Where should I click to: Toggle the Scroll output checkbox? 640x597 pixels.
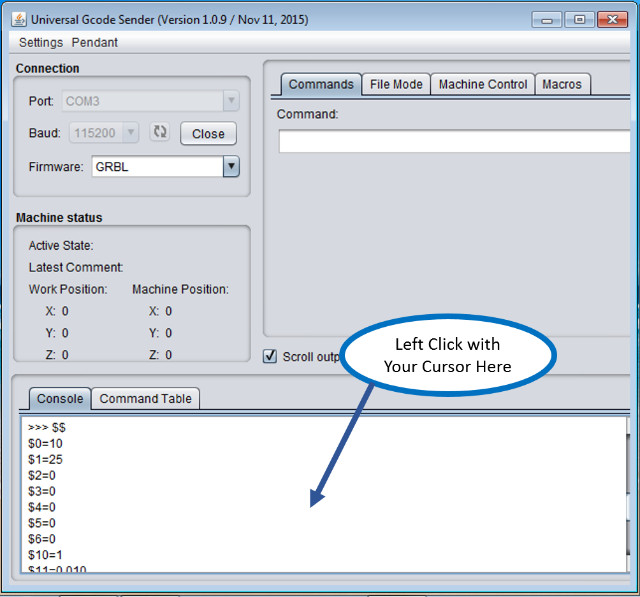tap(270, 356)
